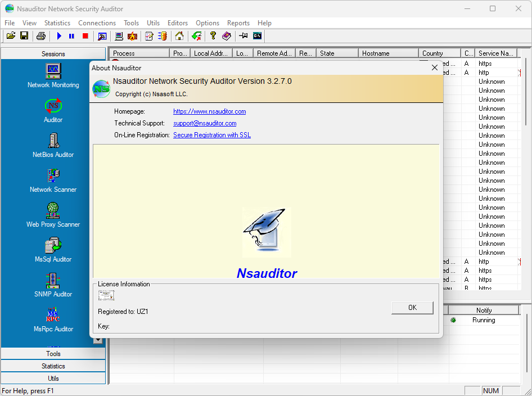Sort by the Country column header

tap(439, 53)
